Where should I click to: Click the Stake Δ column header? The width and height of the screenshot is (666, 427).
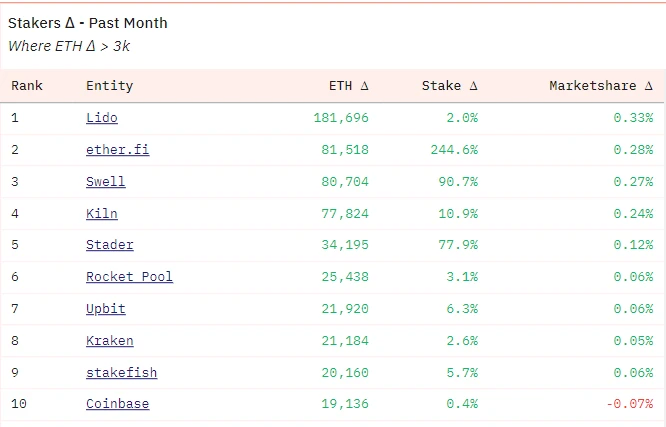[x=449, y=86]
